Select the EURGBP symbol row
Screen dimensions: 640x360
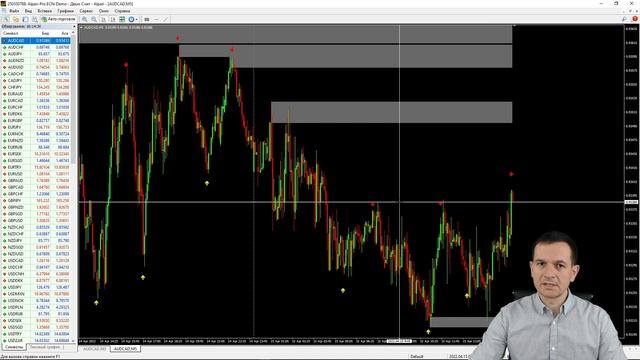click(36, 121)
